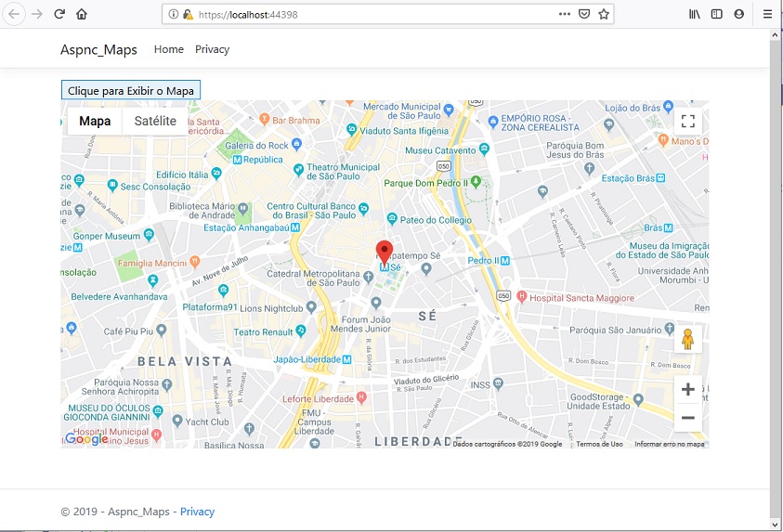Click Biblioteca Mário de Andrade marker
The width and height of the screenshot is (783, 532).
tap(242, 209)
